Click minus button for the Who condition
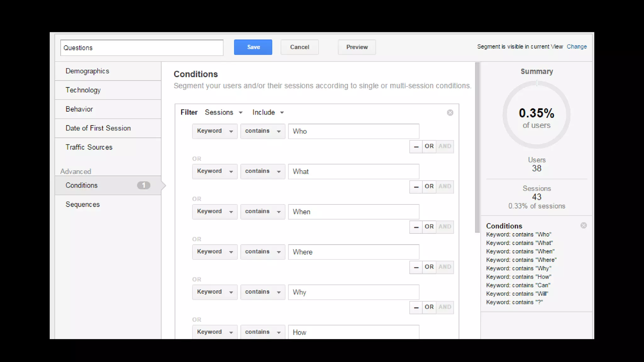Viewport: 644px width, 362px height. (x=416, y=146)
